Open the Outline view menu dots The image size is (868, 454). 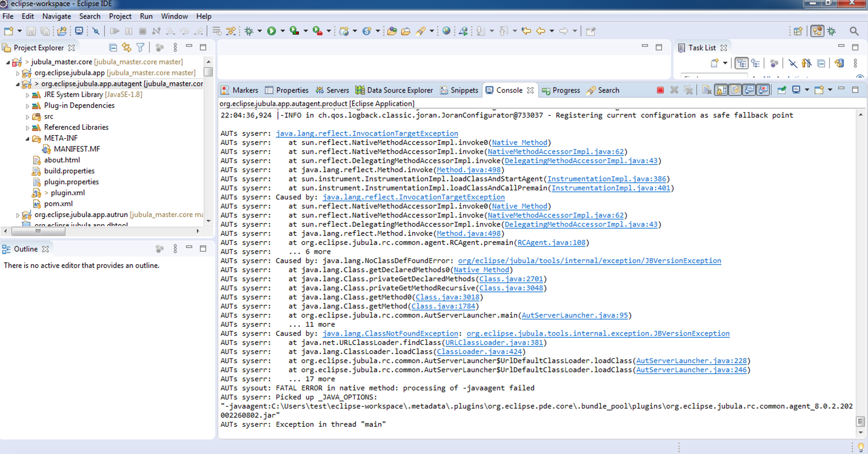coord(175,249)
